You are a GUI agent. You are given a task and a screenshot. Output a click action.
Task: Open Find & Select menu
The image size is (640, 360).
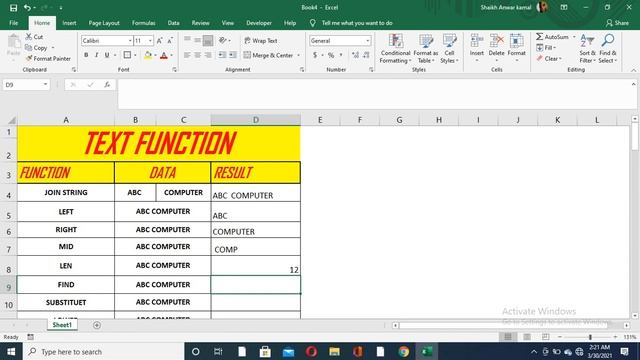point(608,49)
